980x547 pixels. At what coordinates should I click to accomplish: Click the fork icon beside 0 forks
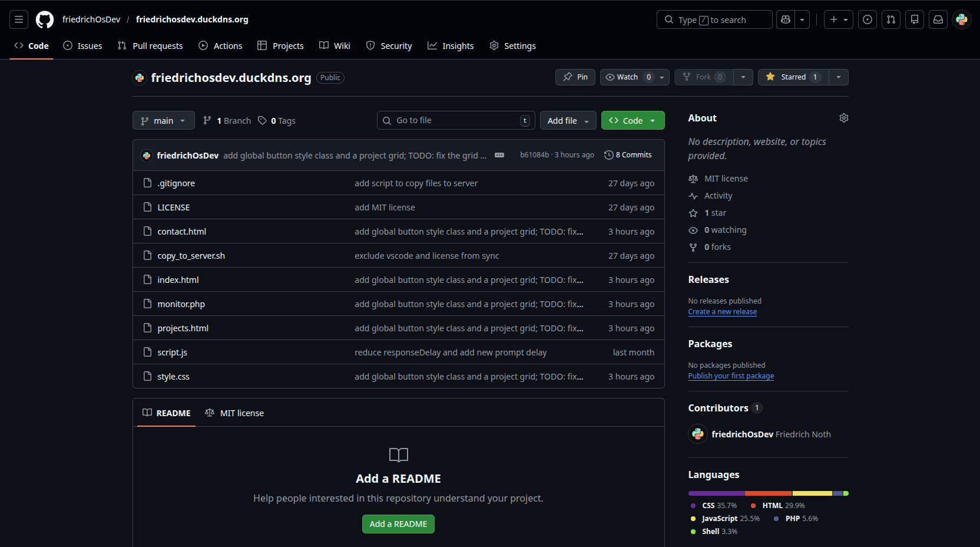click(x=693, y=247)
